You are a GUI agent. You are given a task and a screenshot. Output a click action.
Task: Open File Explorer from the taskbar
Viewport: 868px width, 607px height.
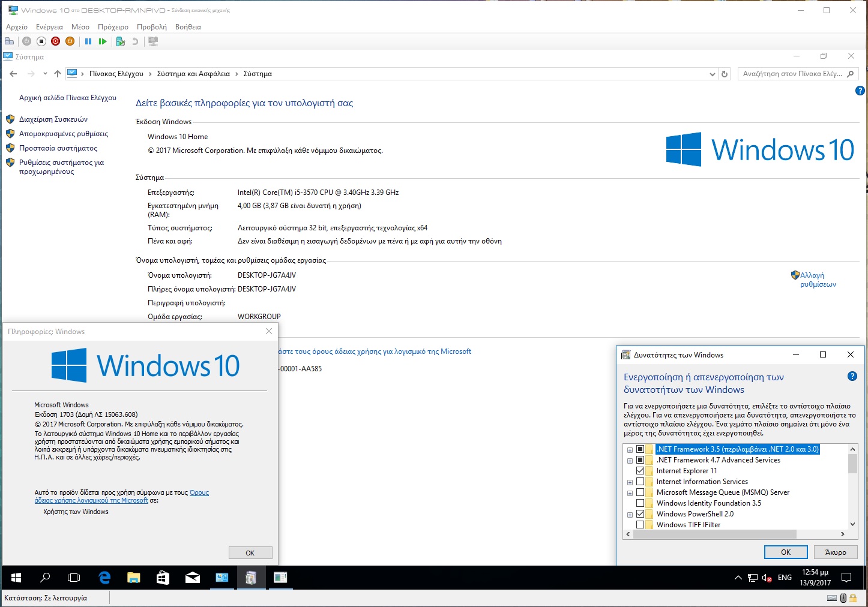[x=133, y=578]
